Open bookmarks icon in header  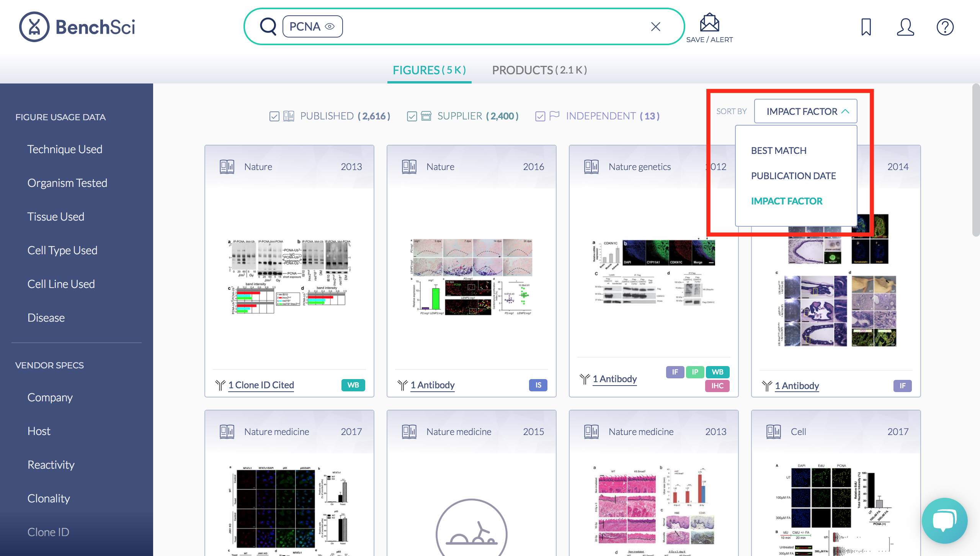(x=866, y=27)
